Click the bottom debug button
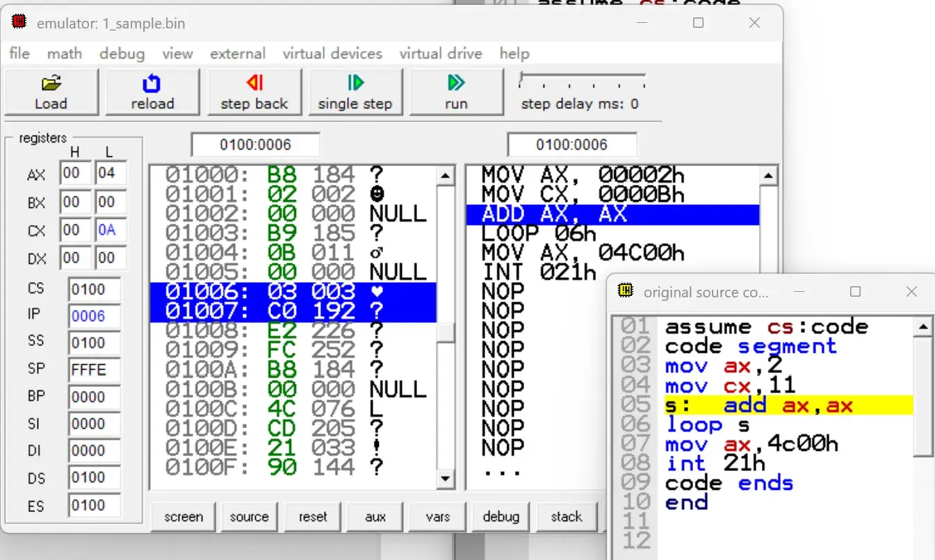Screen dimensions: 935x560 pyautogui.click(x=501, y=517)
